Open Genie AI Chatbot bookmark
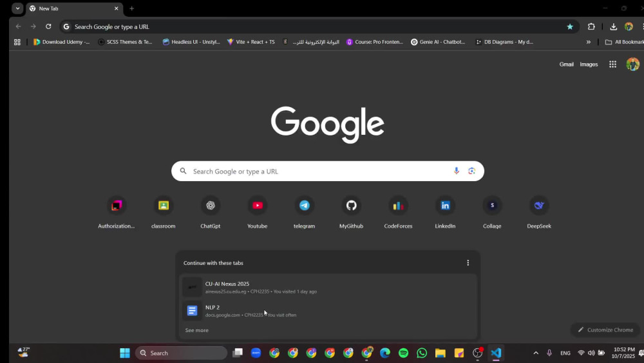Screen dimensions: 644x363 point(438,42)
